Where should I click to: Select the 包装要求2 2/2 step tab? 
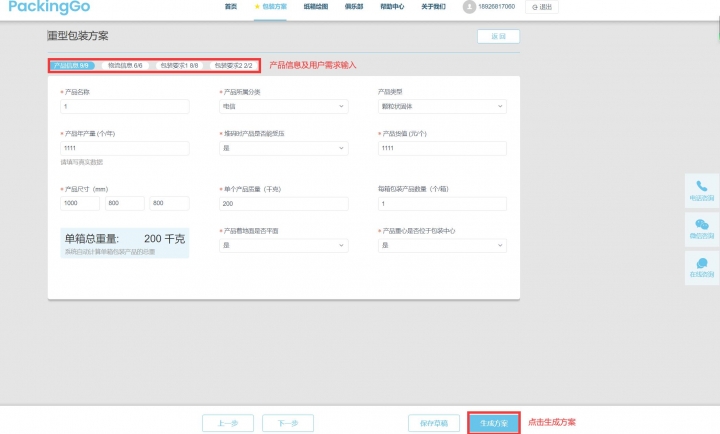pos(233,66)
